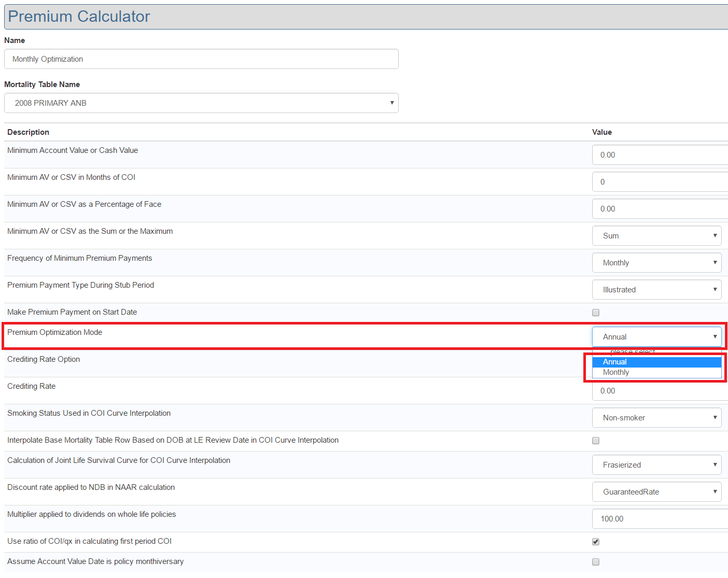Expand the Frasierized joint life dropdown

656,465
